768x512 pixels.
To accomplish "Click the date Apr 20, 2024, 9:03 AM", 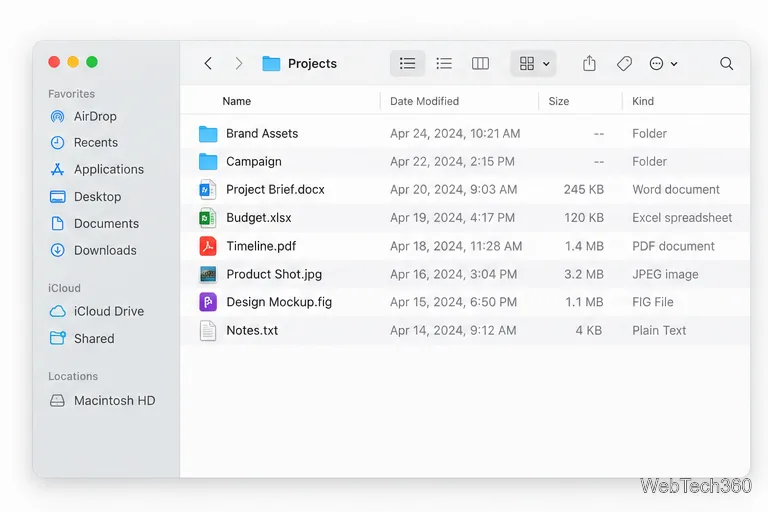I will pyautogui.click(x=454, y=190).
